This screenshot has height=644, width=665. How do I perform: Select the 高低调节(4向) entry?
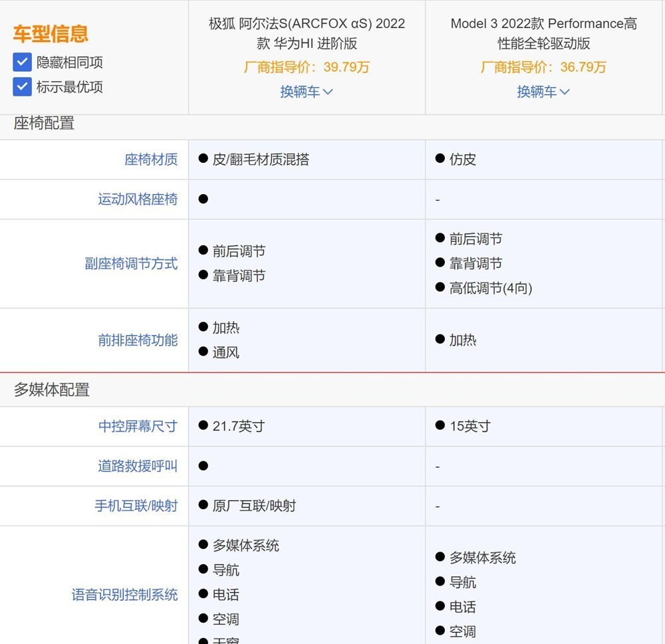coord(484,288)
